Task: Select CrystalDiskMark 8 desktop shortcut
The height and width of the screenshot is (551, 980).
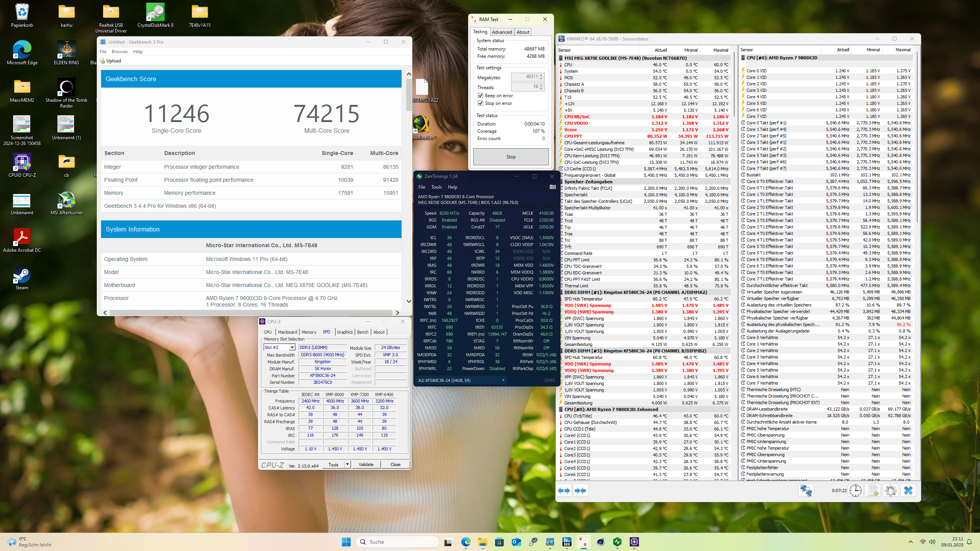Action: 155,16
